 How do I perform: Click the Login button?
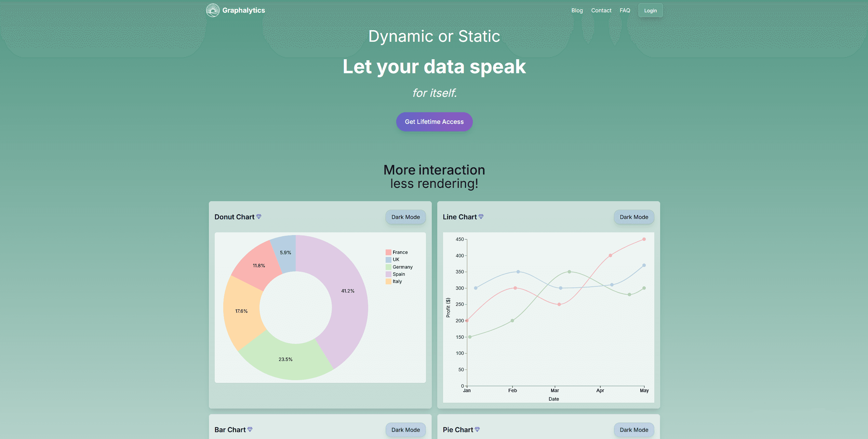coord(650,10)
